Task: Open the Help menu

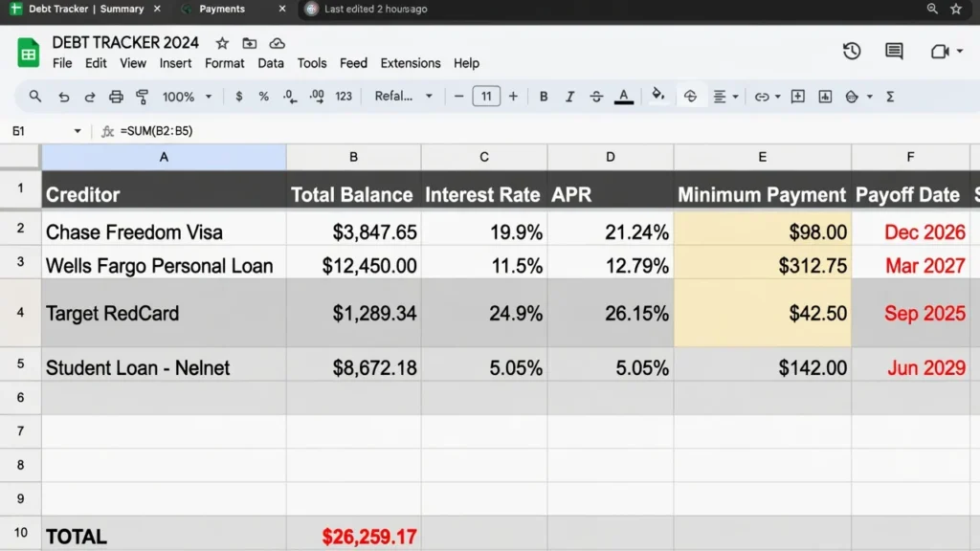Action: point(466,63)
